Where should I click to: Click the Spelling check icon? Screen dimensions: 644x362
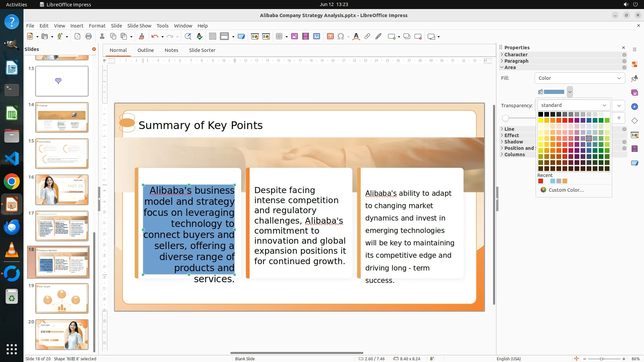[200, 37]
